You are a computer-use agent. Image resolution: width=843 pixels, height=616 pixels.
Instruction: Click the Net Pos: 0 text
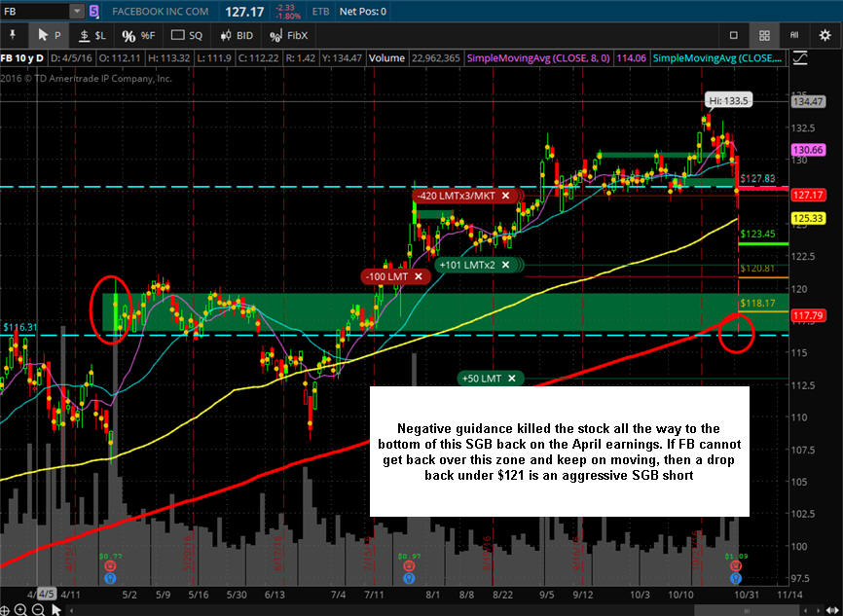[363, 12]
